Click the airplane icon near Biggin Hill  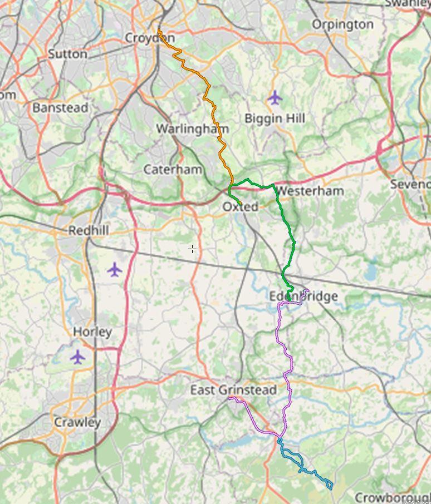[275, 97]
